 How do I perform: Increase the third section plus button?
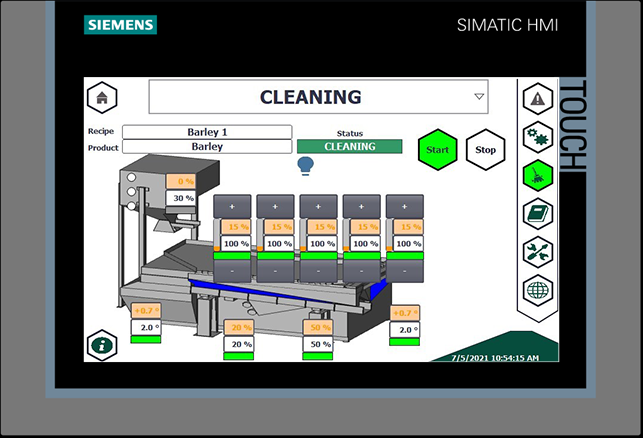coord(318,206)
